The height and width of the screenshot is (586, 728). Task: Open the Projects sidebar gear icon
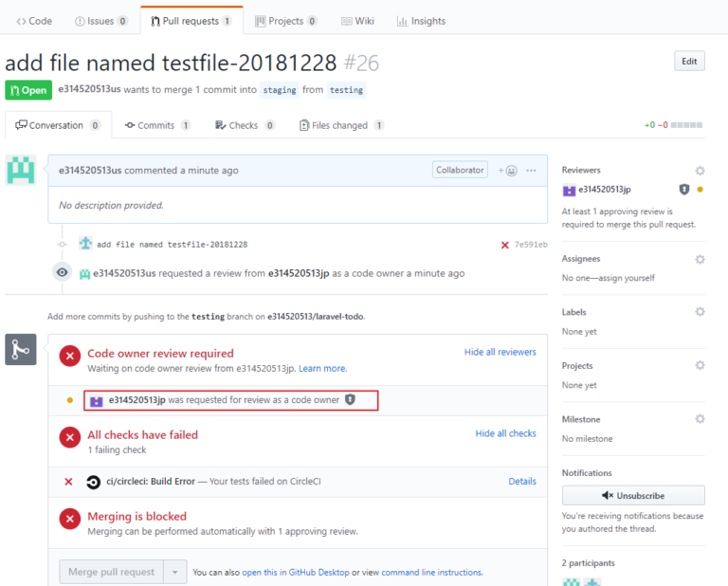(x=700, y=365)
